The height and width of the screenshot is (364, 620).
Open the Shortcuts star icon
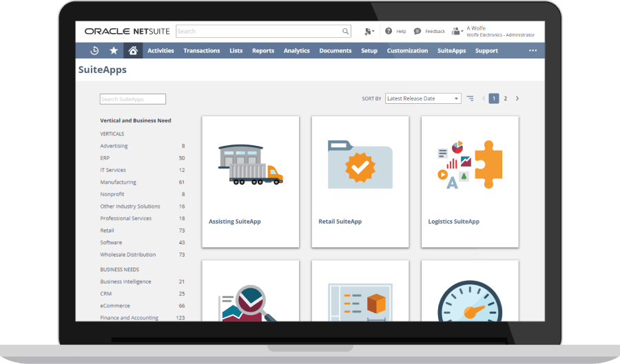[114, 50]
